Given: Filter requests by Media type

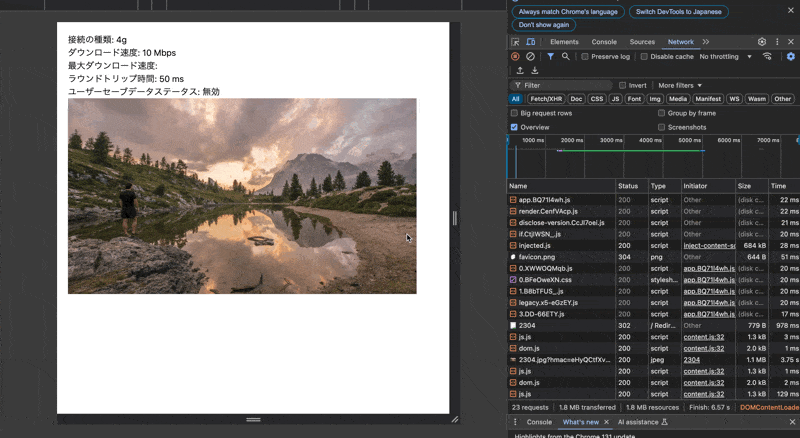Looking at the screenshot, I should [x=678, y=99].
